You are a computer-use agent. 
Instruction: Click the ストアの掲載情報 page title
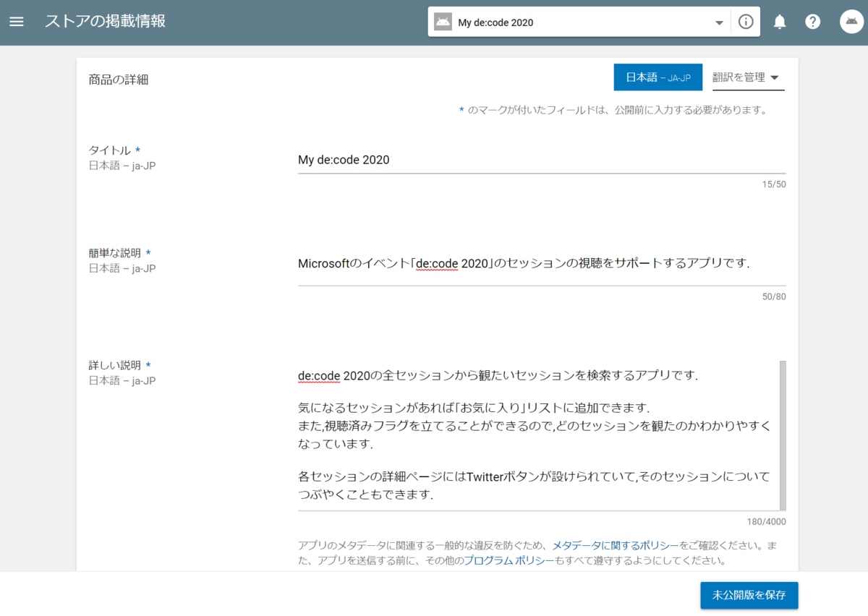coord(106,22)
